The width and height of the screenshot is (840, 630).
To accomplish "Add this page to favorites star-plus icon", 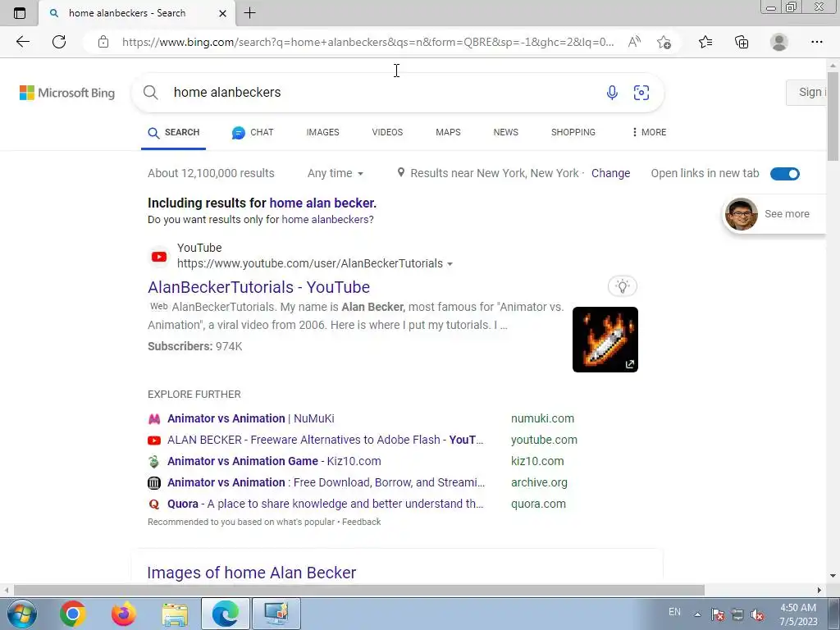I will 664,42.
